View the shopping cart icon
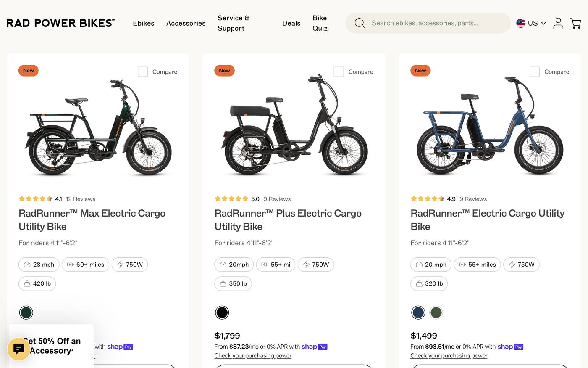The image size is (588, 368). coord(575,23)
